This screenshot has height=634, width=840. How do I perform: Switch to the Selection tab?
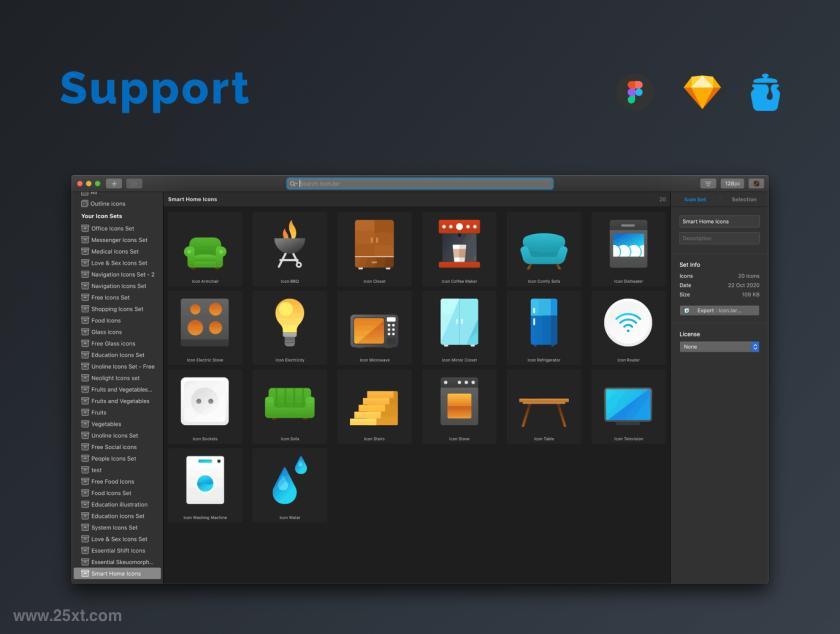click(x=744, y=199)
